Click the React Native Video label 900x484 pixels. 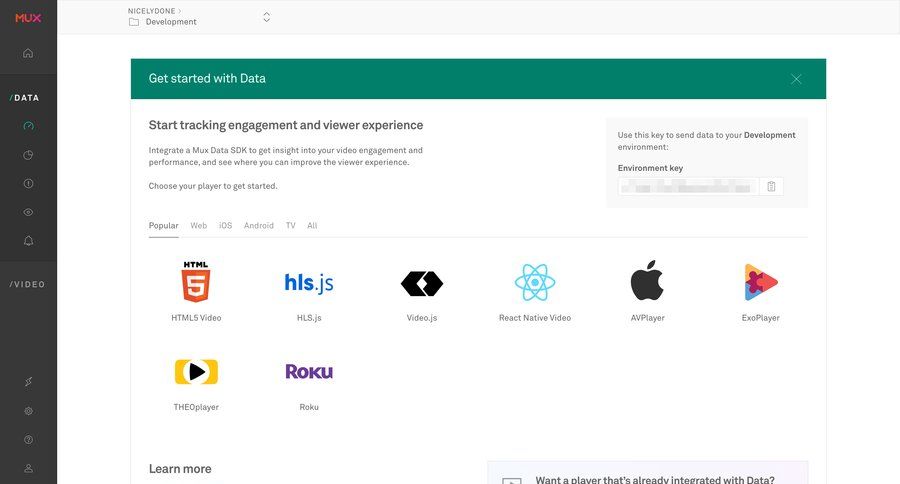[x=535, y=317]
